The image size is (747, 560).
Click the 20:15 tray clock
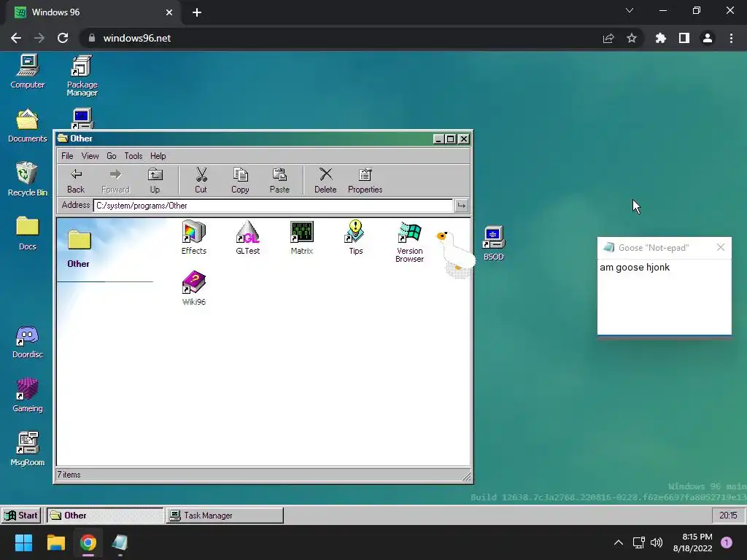(728, 516)
